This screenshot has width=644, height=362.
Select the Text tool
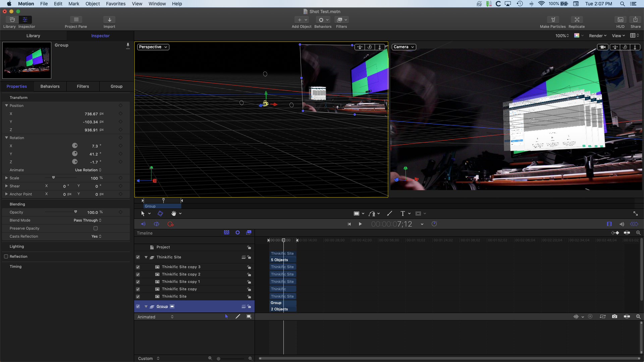tap(402, 214)
